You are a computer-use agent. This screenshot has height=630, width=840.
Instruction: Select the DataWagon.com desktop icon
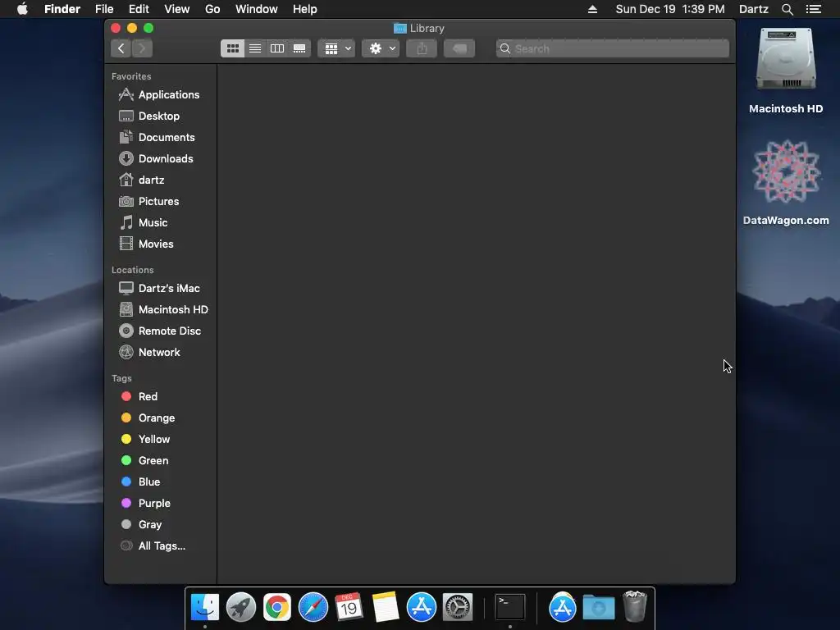point(786,183)
